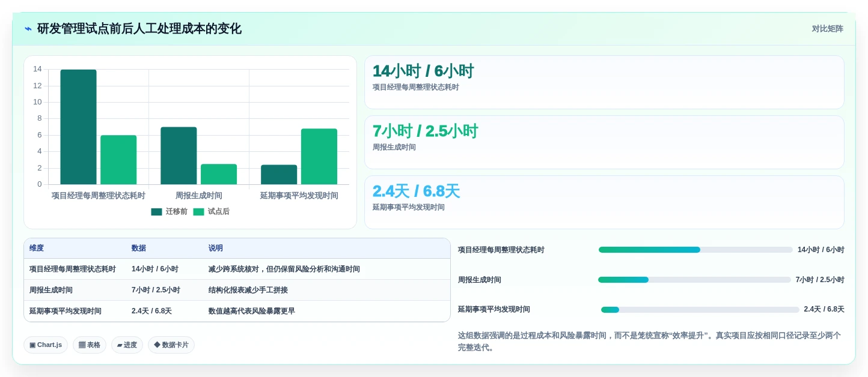Click the 减少跨系统核对 description cell
This screenshot has width=868, height=377.
284,269
